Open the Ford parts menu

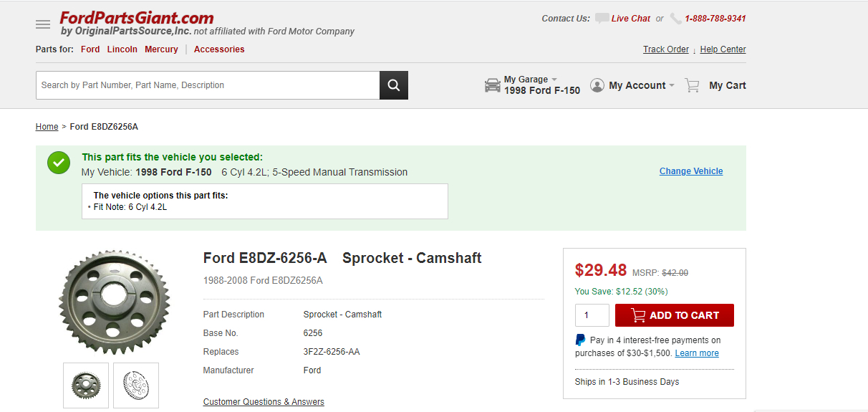click(90, 49)
